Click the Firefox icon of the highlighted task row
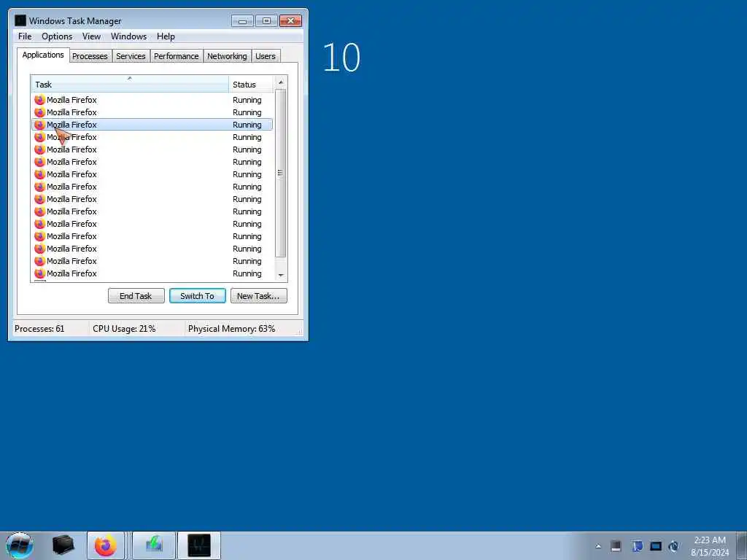The height and width of the screenshot is (560, 747). click(x=39, y=125)
